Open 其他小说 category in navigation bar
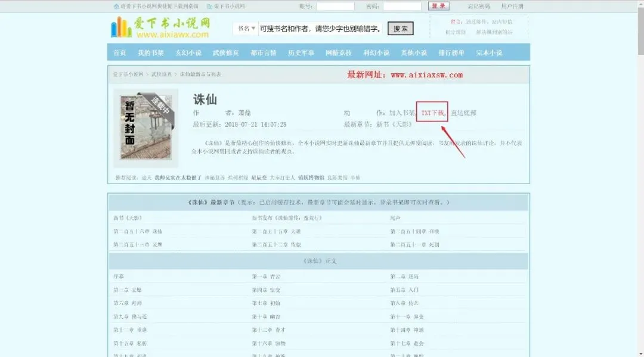This screenshot has height=357, width=644. click(x=414, y=53)
